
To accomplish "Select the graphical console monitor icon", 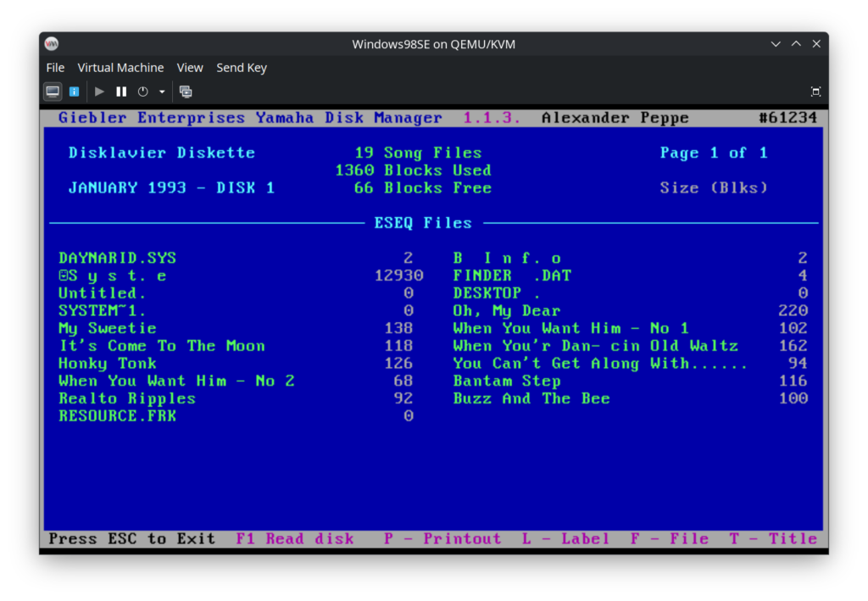I will click(52, 91).
